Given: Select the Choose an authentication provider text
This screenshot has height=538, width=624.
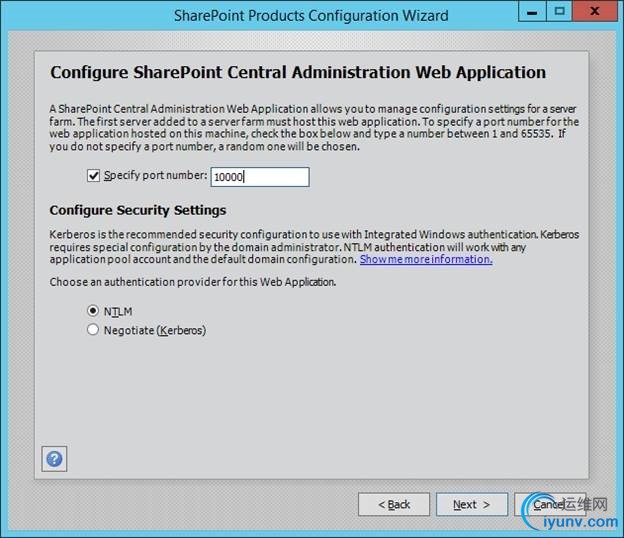Looking at the screenshot, I should 193,282.
